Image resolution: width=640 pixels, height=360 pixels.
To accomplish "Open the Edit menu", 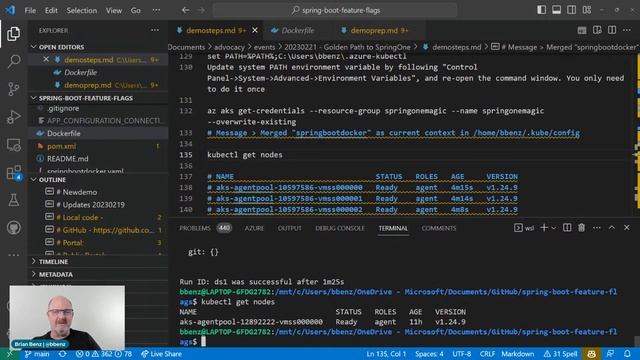I will point(51,11).
